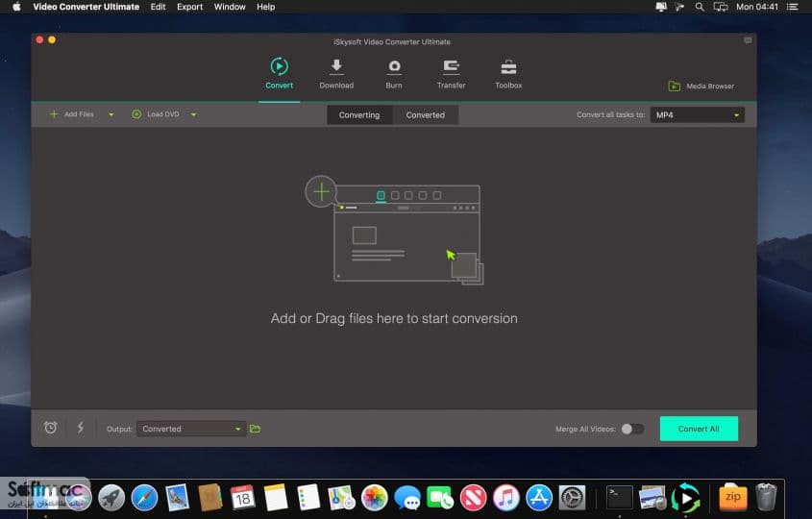Open Maps in the Dock

pyautogui.click(x=341, y=498)
